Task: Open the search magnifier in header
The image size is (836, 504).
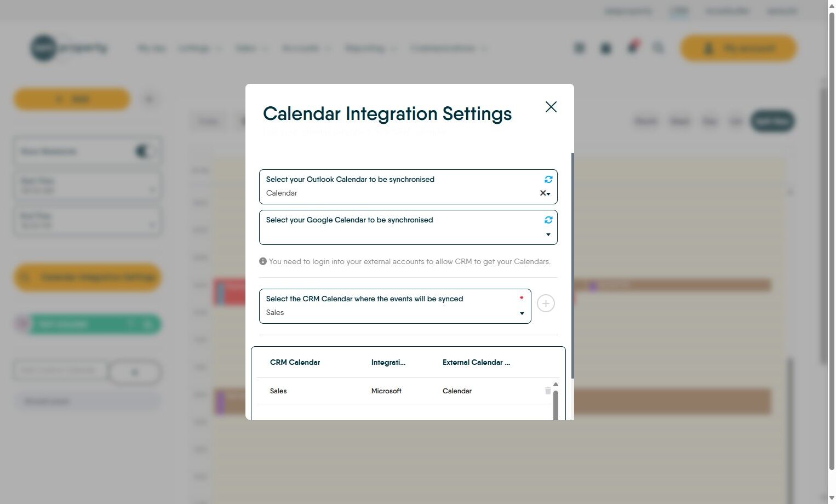Action: (659, 48)
